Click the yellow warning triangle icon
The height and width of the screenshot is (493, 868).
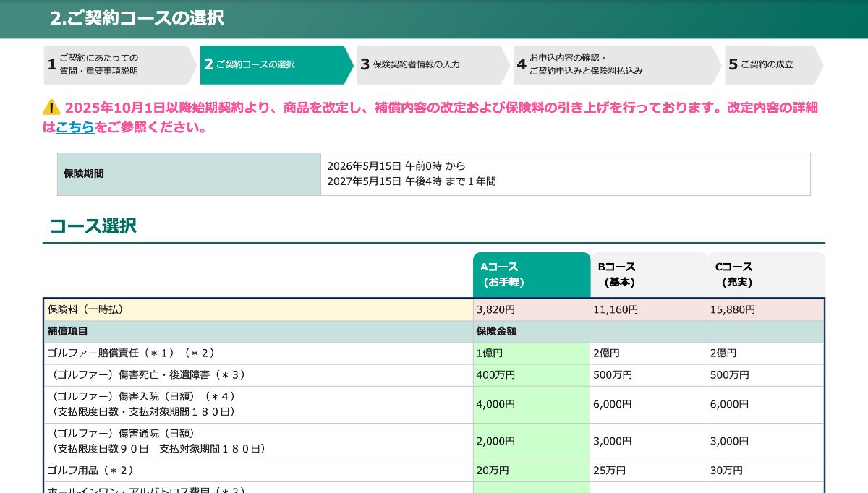pyautogui.click(x=51, y=108)
